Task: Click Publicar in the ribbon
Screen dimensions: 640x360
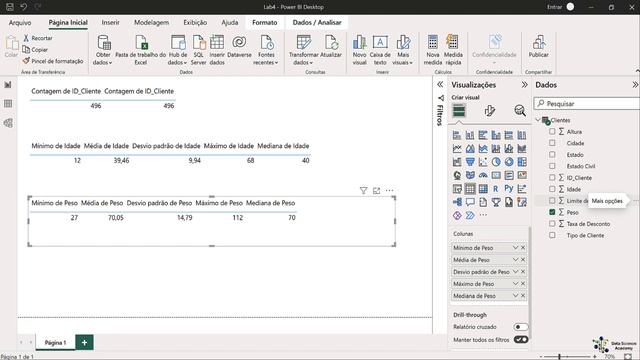Action: (538, 46)
